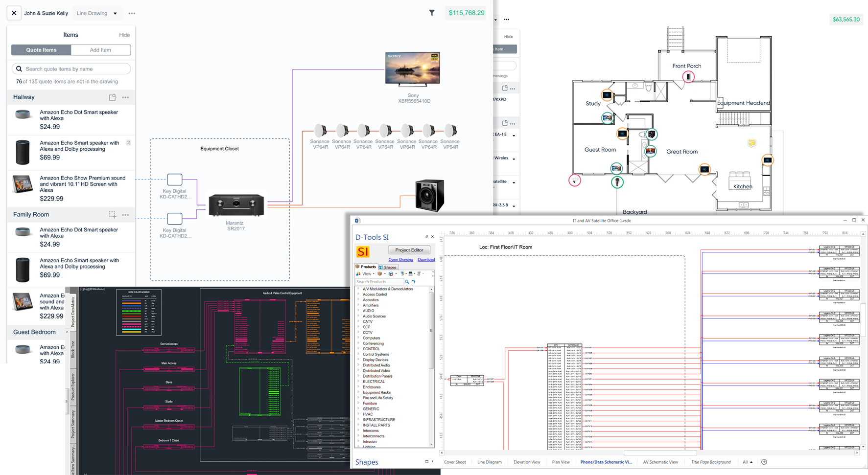Expand the Satellite item dropdown arrow
Image resolution: width=868 pixels, height=475 pixels.
(x=514, y=183)
